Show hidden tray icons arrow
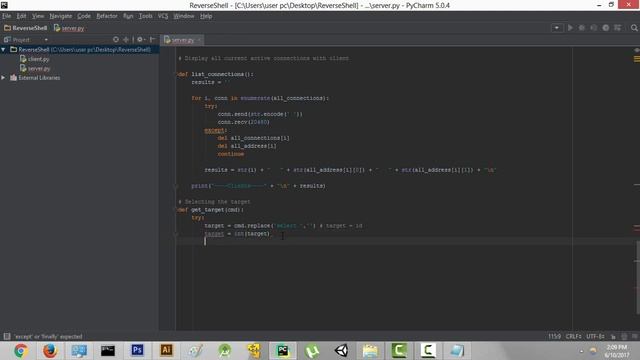 pyautogui.click(x=582, y=351)
